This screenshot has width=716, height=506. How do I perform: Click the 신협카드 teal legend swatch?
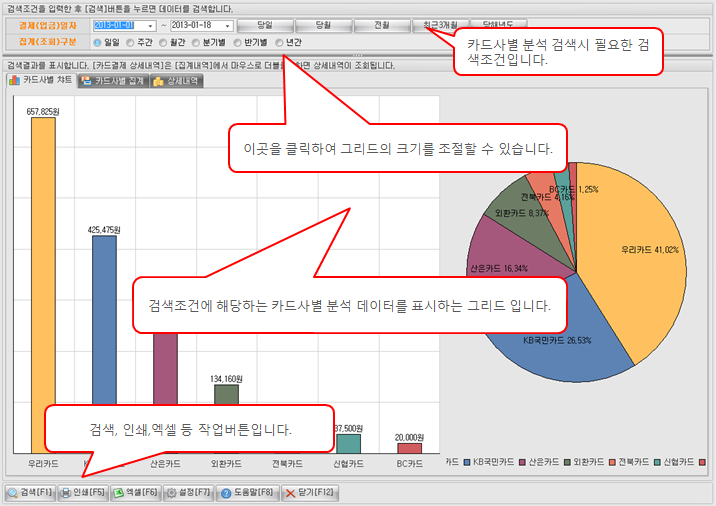coord(657,463)
